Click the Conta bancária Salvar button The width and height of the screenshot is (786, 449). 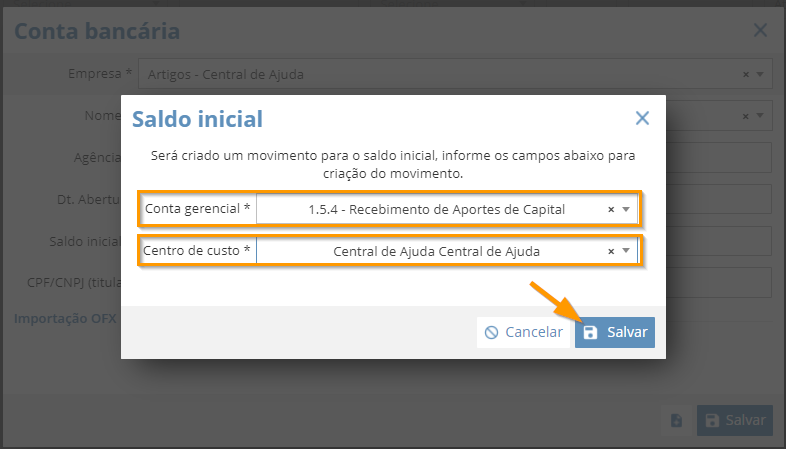tap(735, 420)
